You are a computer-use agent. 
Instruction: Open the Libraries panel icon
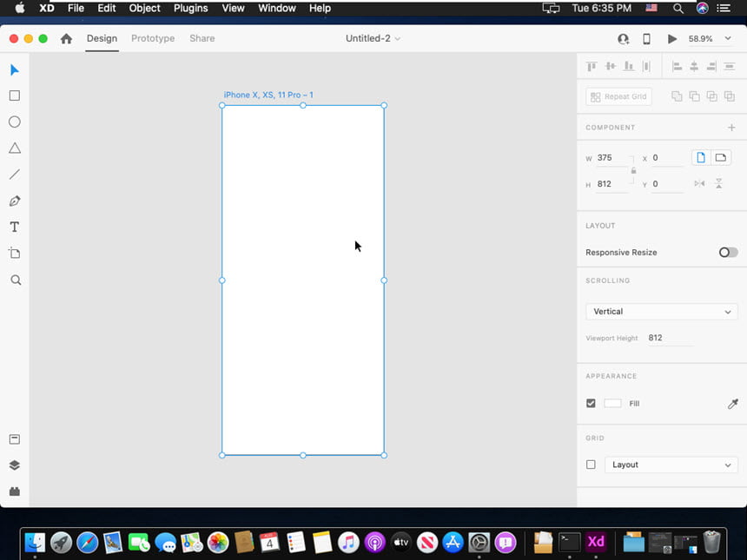click(14, 439)
